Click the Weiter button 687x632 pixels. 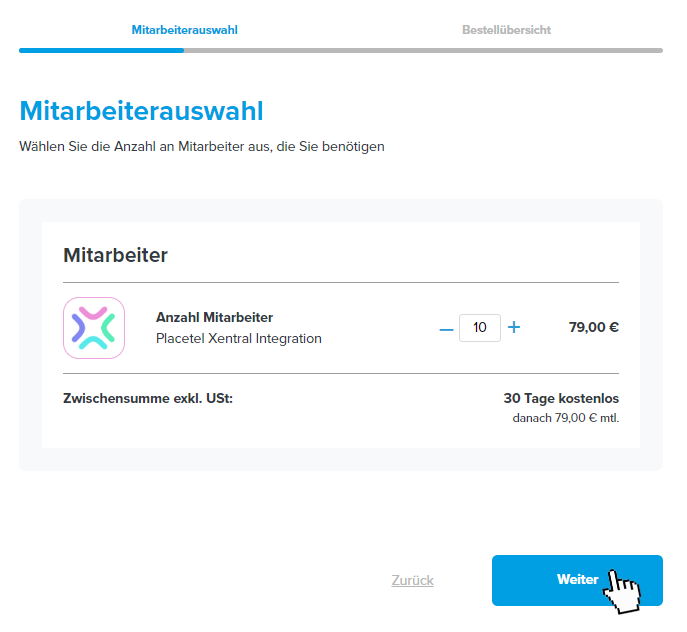pos(577,580)
